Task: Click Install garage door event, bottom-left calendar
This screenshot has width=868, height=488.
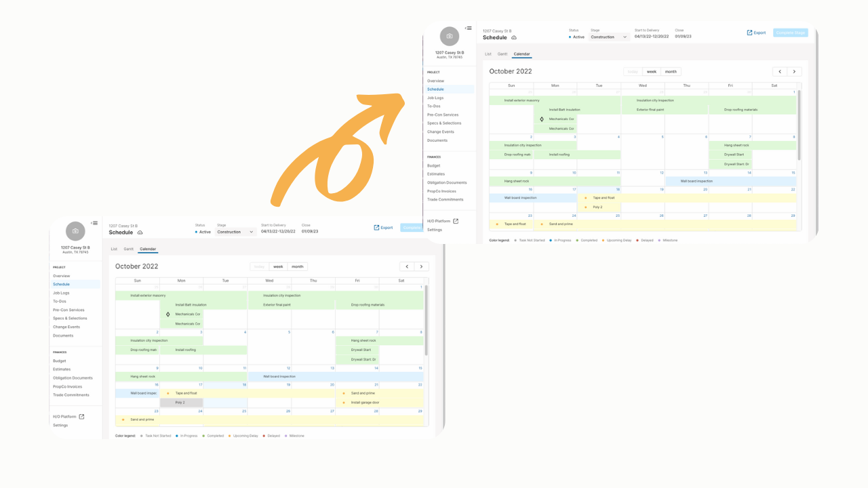Action: click(x=380, y=403)
